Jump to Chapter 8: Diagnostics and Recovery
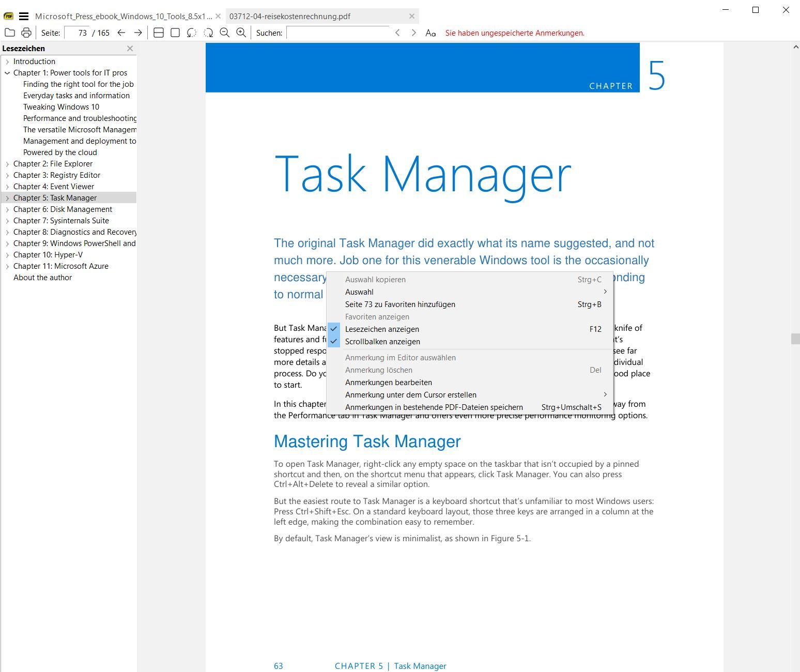 [75, 232]
